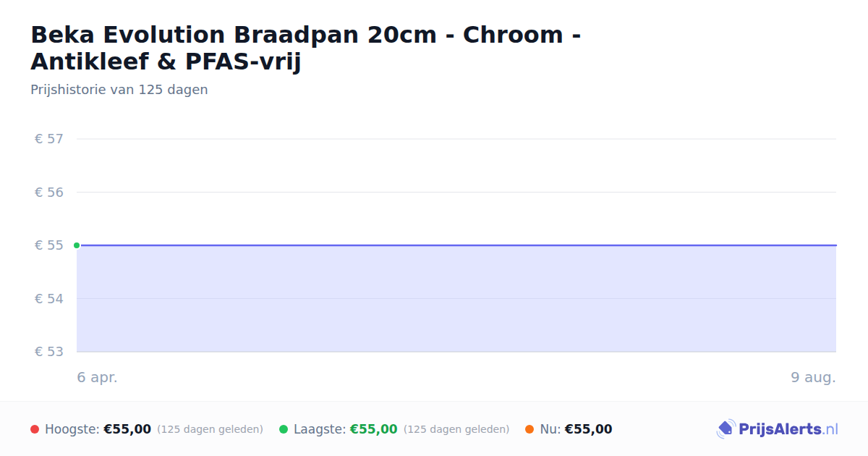Viewport: 868px width, 456px height.
Task: Click the € 57 axis label
Action: coord(49,139)
